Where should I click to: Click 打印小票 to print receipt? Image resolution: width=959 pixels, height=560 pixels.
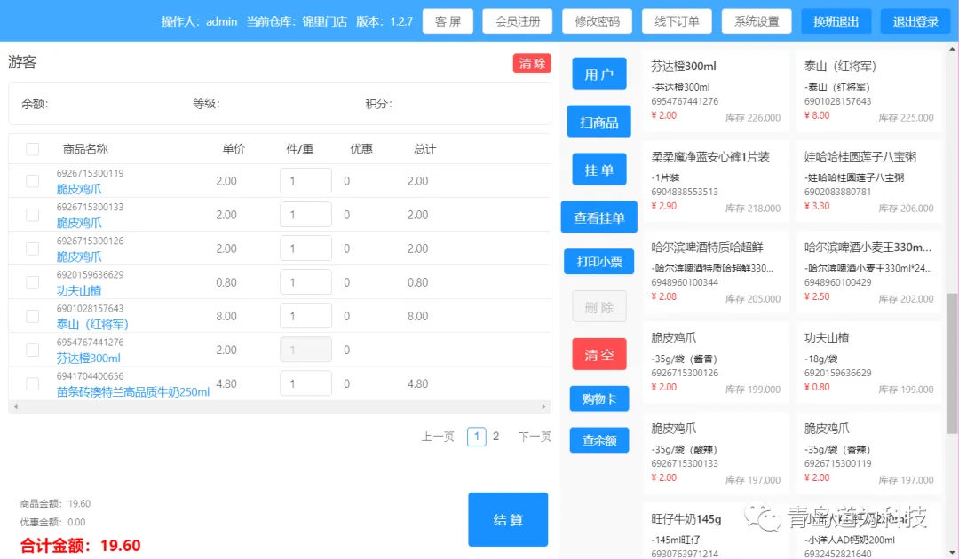(x=598, y=262)
